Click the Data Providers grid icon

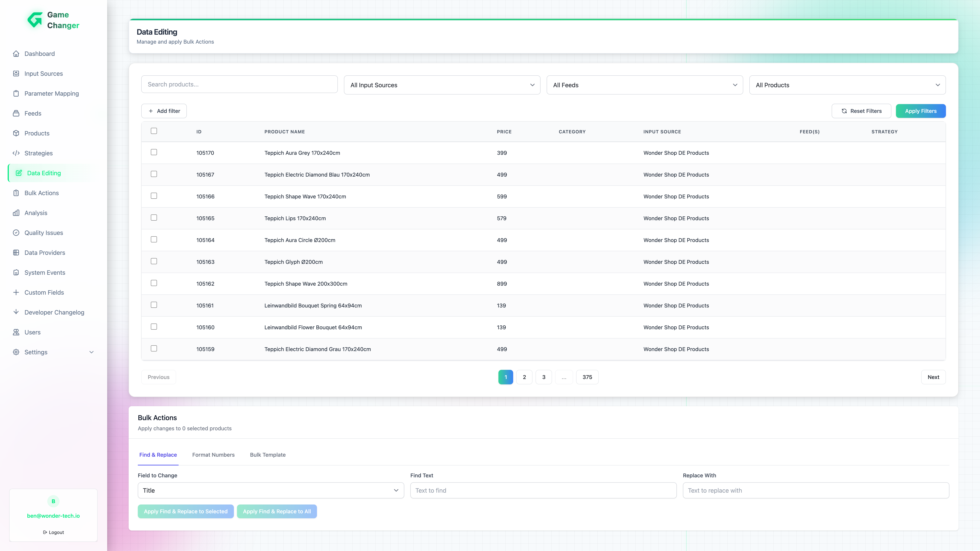coord(16,253)
